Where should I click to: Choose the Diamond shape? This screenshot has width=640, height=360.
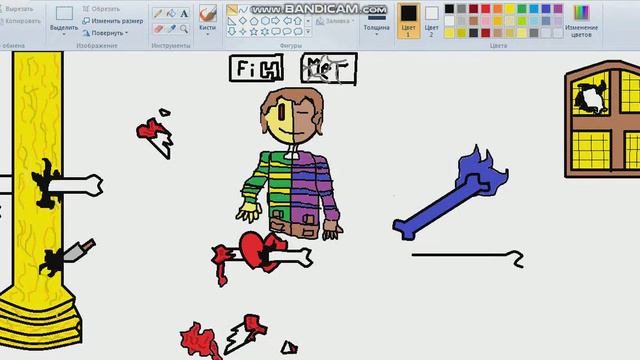(x=243, y=21)
